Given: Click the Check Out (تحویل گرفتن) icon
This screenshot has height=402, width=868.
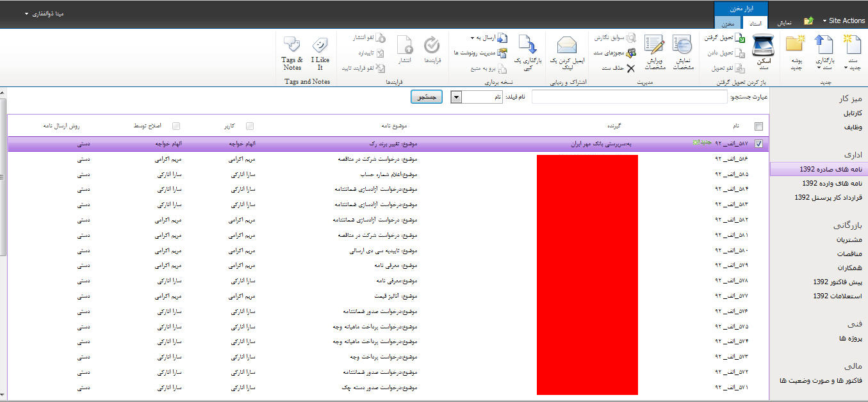Looking at the screenshot, I should click(x=741, y=38).
